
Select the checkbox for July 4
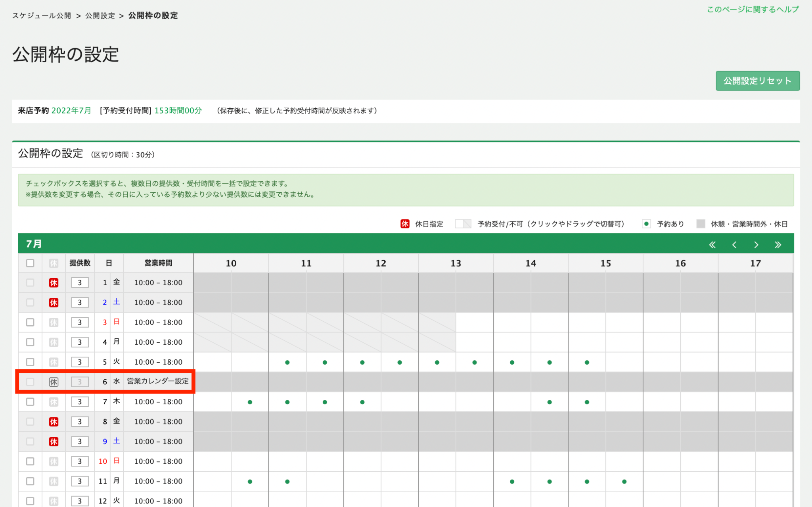tap(30, 342)
